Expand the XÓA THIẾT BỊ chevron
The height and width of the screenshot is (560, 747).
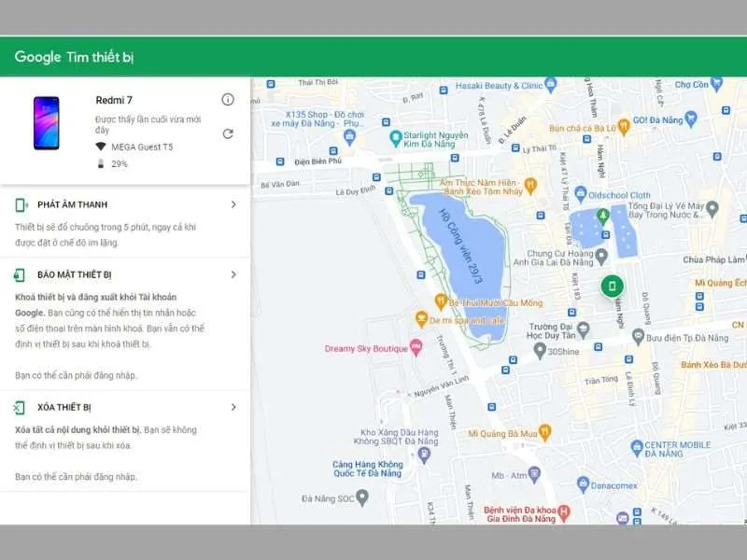click(x=233, y=407)
